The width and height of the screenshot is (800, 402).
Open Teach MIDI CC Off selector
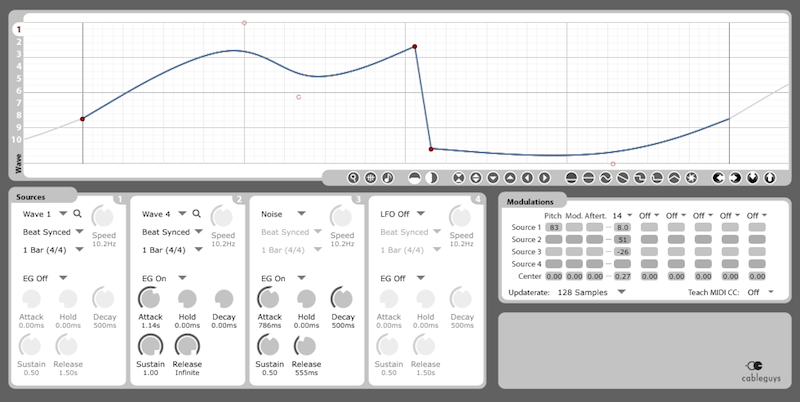[x=760, y=292]
